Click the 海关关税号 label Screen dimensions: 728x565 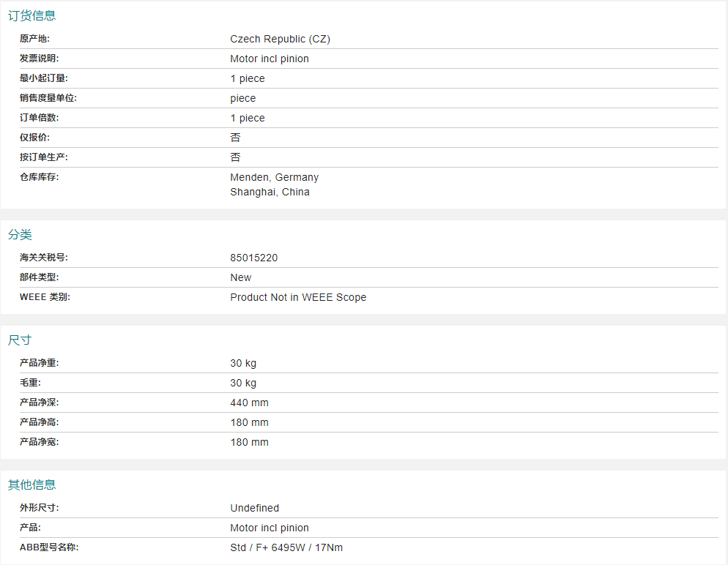(x=44, y=258)
